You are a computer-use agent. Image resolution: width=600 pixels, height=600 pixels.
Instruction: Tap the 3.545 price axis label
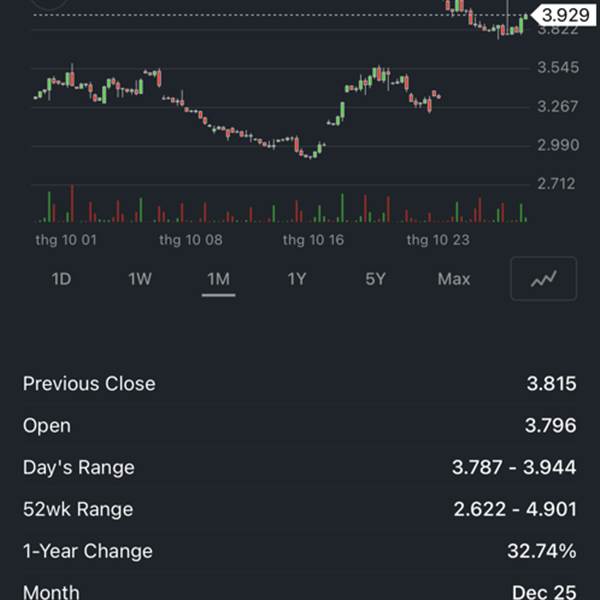click(x=558, y=68)
